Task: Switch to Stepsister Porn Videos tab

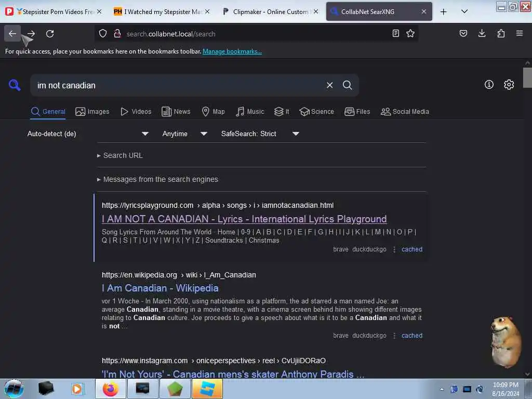Action: coord(54,11)
